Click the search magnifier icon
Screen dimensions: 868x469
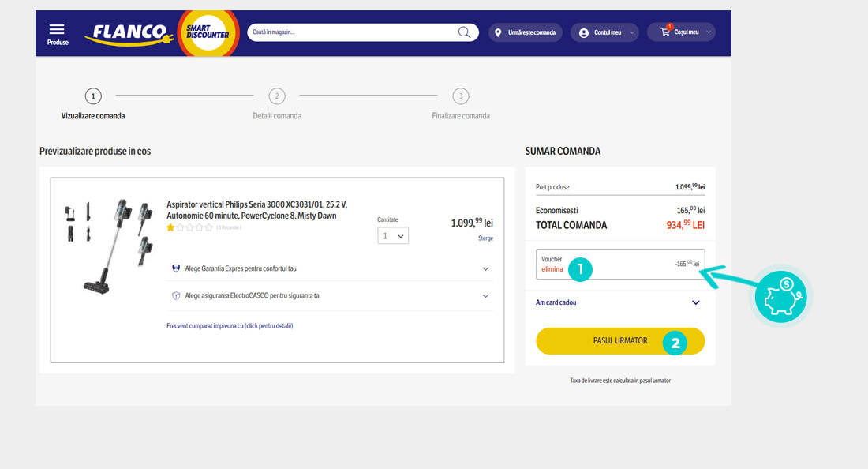click(465, 32)
